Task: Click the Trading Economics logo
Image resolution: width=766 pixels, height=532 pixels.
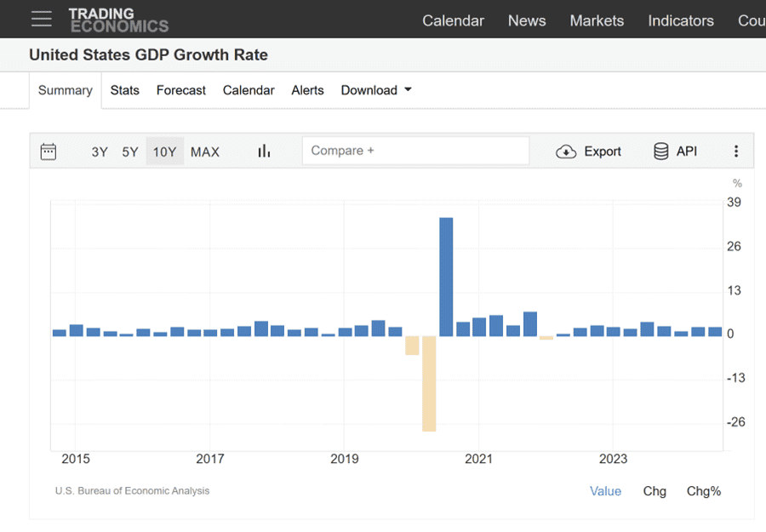Action: coord(117,19)
